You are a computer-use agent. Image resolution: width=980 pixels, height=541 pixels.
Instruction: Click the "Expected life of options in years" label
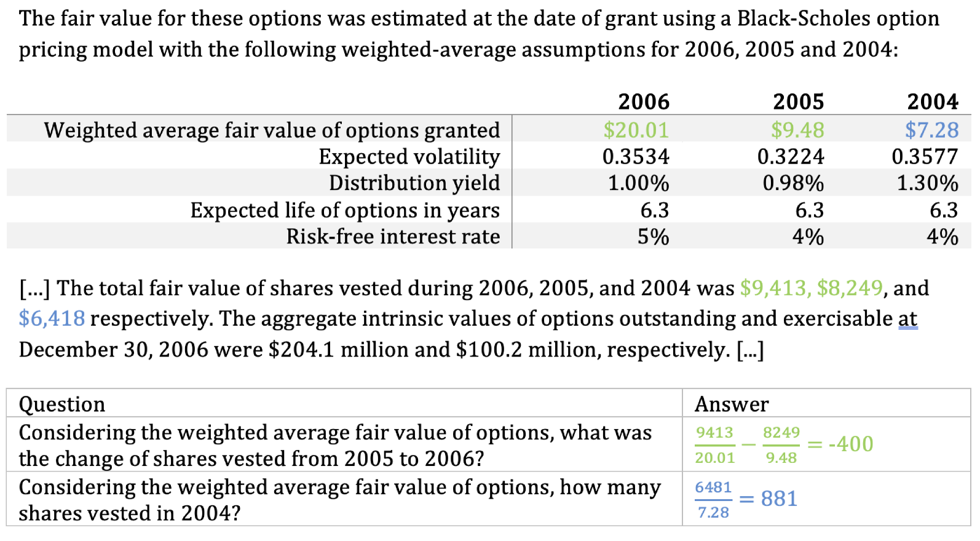point(345,210)
